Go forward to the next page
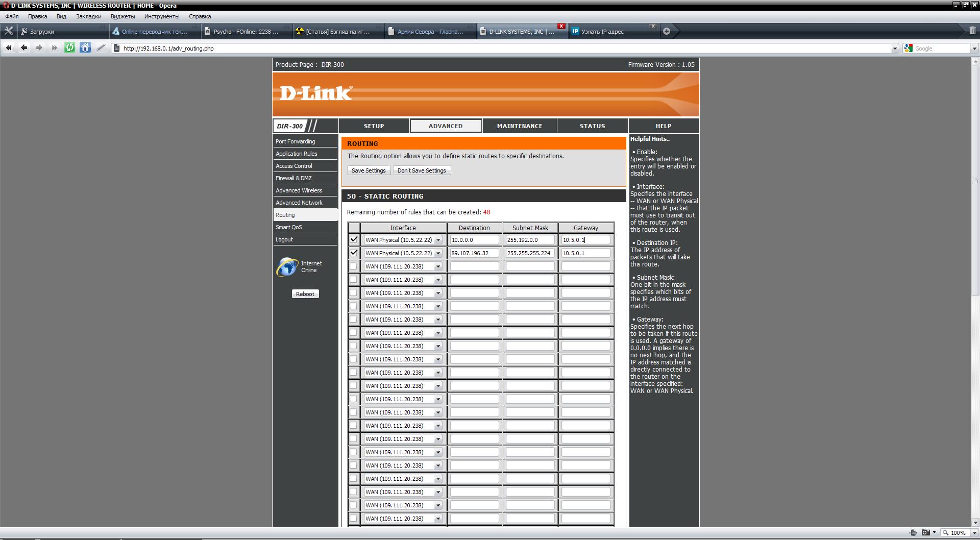The image size is (980, 540). point(39,48)
